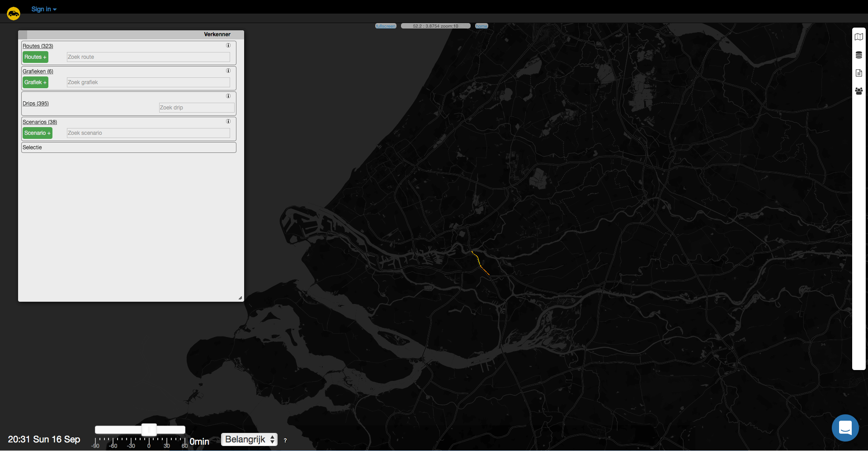Show info for the Scenarios section
The image size is (868, 451).
click(228, 121)
